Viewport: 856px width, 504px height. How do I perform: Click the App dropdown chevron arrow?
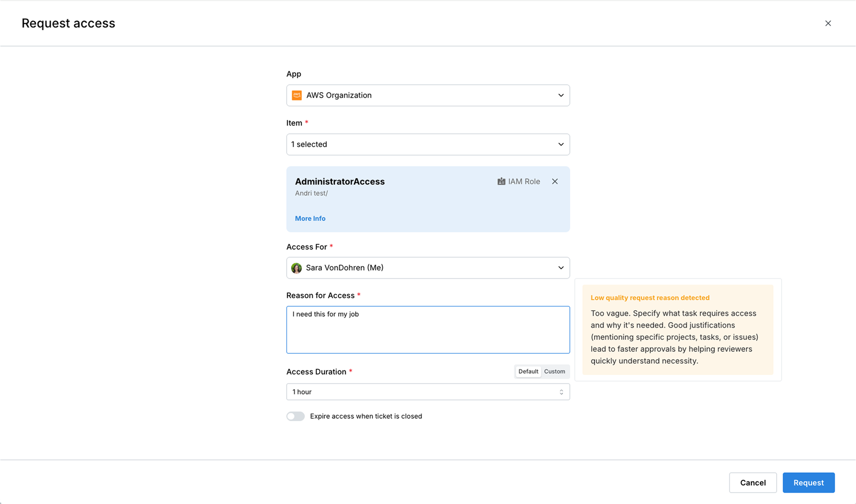[x=561, y=95]
